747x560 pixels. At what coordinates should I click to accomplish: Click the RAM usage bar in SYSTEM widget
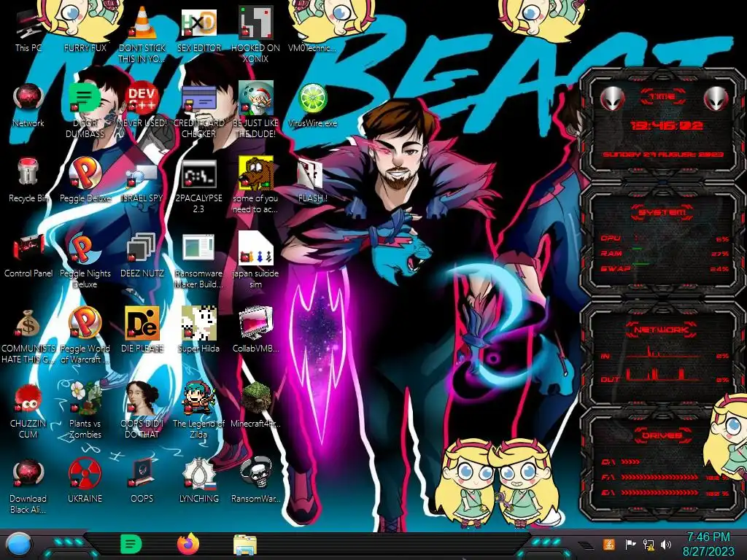point(665,253)
